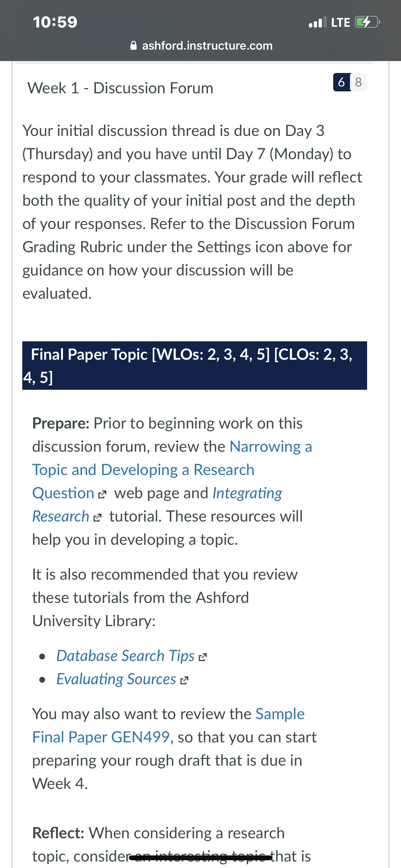Viewport: 401px width, 868px height.
Task: Click the external-link icon after Question
Action: pos(102,494)
